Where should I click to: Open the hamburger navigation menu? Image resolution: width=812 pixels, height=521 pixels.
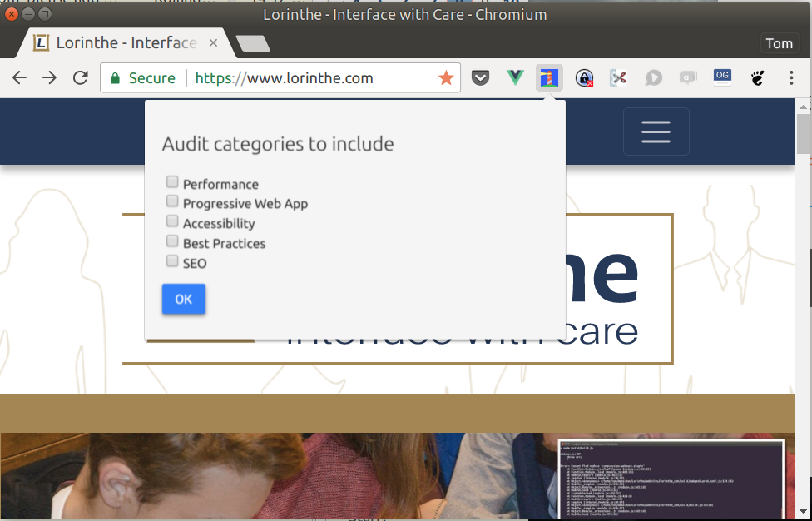pyautogui.click(x=656, y=131)
